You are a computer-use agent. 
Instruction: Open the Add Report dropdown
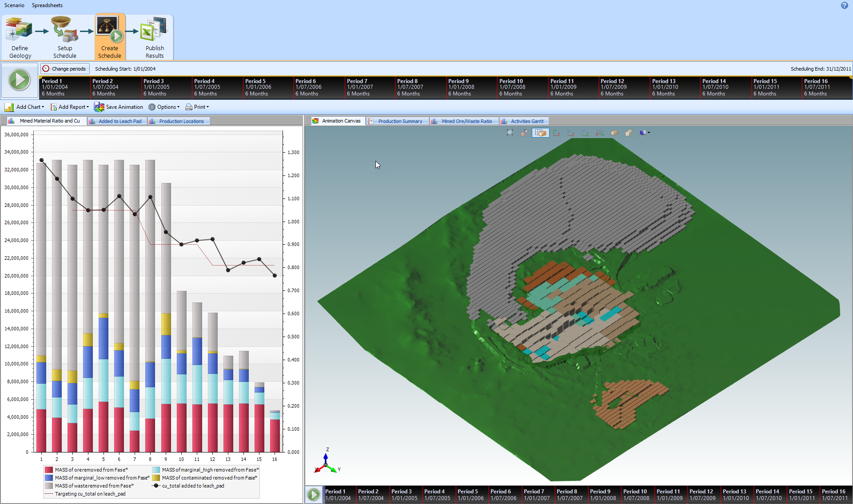pos(70,107)
